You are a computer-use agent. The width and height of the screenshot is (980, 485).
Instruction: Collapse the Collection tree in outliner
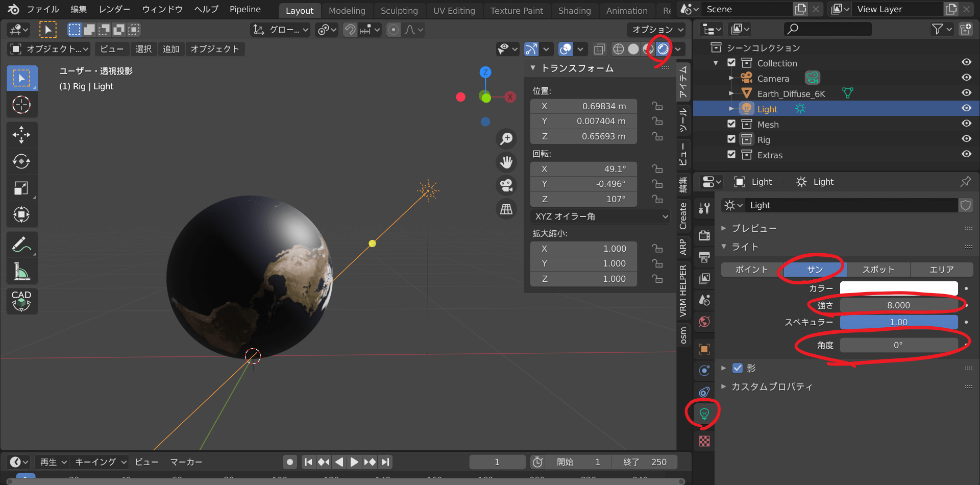click(x=716, y=63)
